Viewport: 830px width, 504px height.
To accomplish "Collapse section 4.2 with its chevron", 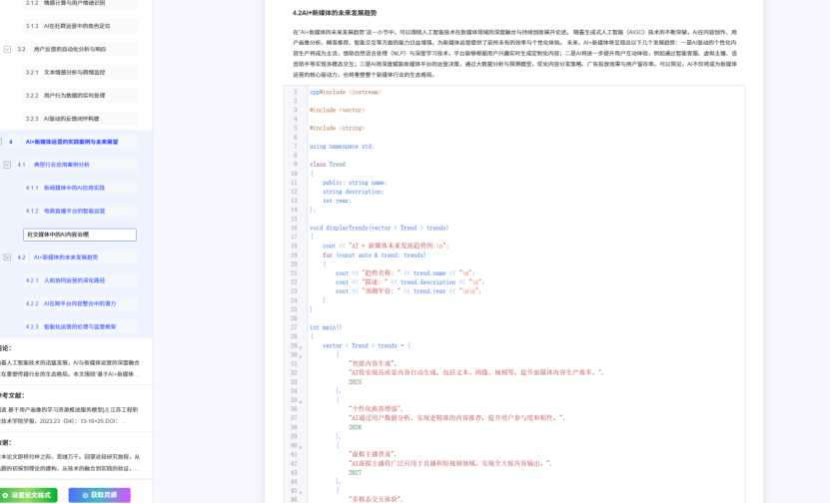I will [7, 257].
